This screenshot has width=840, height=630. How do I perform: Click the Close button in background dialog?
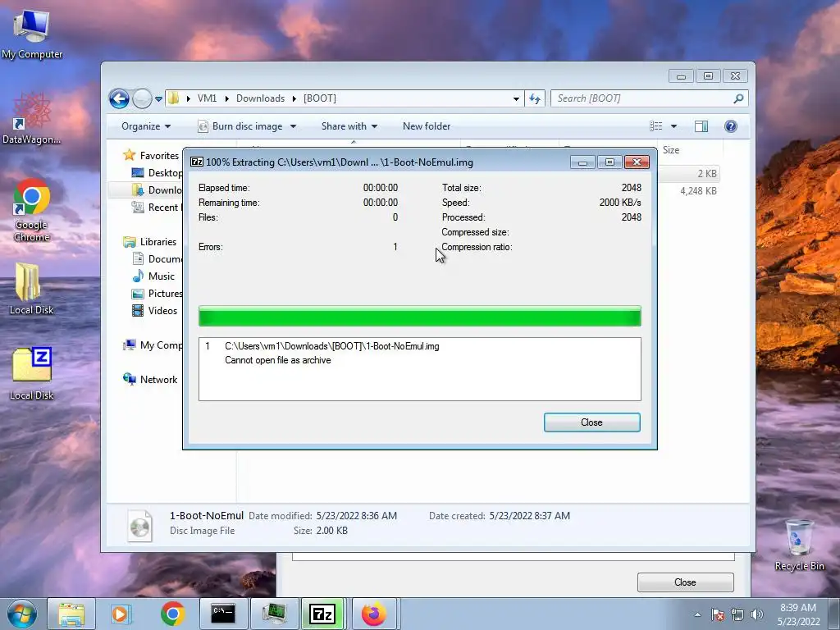(x=685, y=582)
